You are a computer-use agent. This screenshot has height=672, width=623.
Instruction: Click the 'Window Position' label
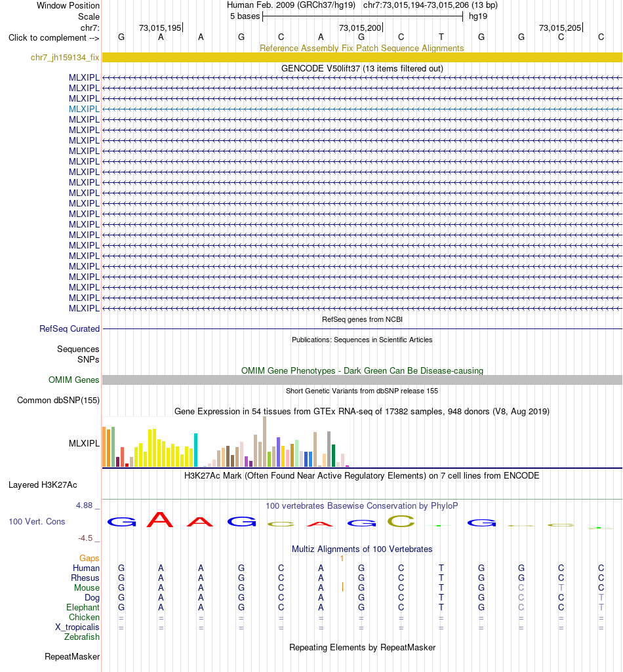[68, 5]
